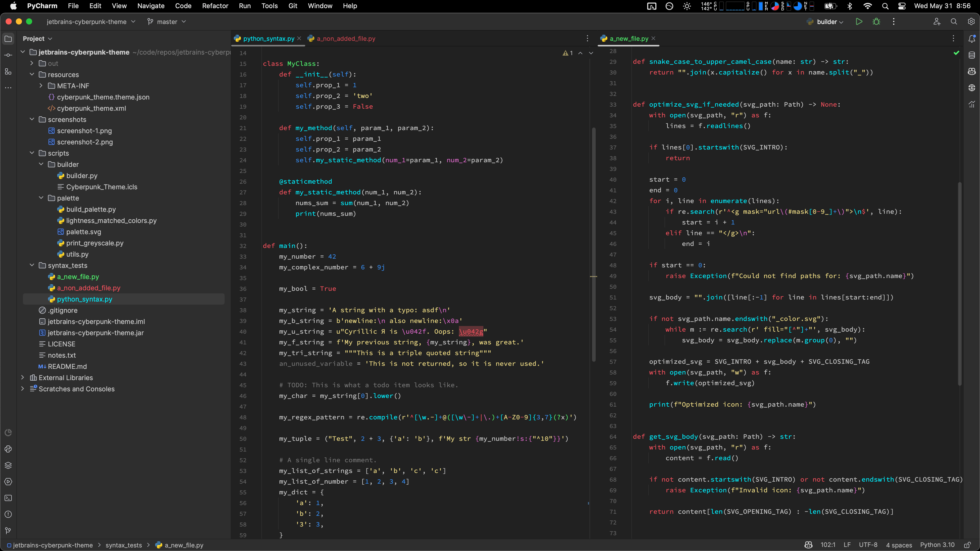Open the Python Console tool window

click(x=8, y=449)
